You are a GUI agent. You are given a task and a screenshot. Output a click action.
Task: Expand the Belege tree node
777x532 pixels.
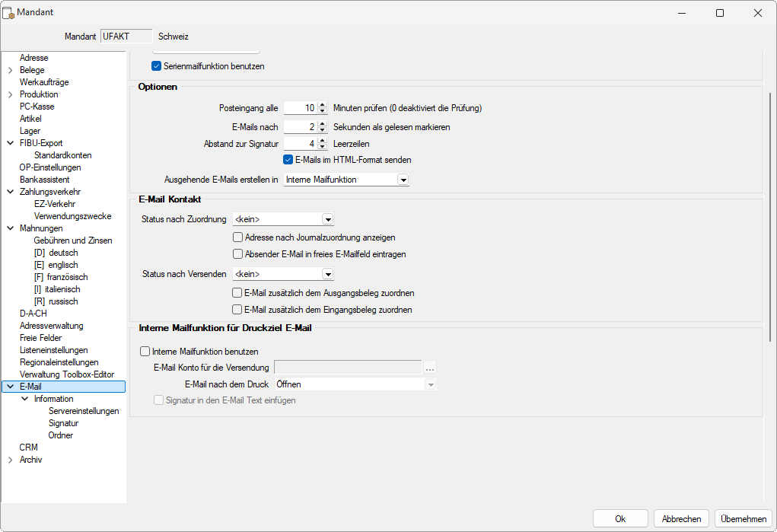click(10, 70)
